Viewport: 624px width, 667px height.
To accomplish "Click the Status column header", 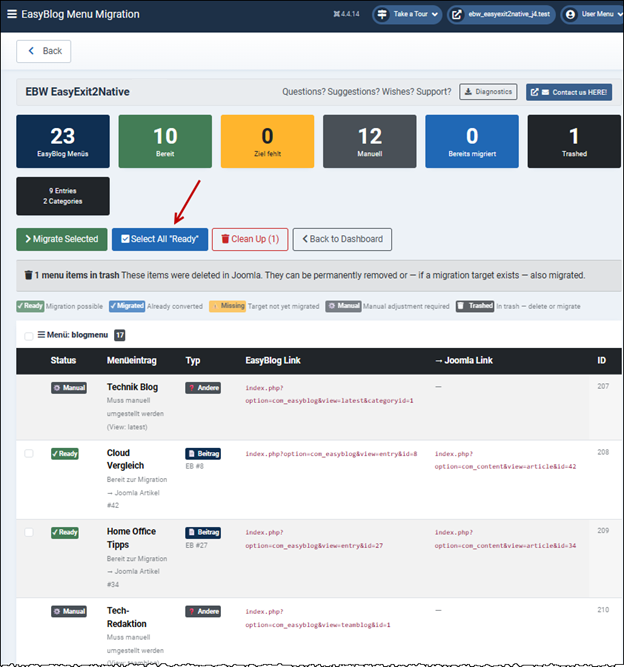I will click(x=63, y=361).
